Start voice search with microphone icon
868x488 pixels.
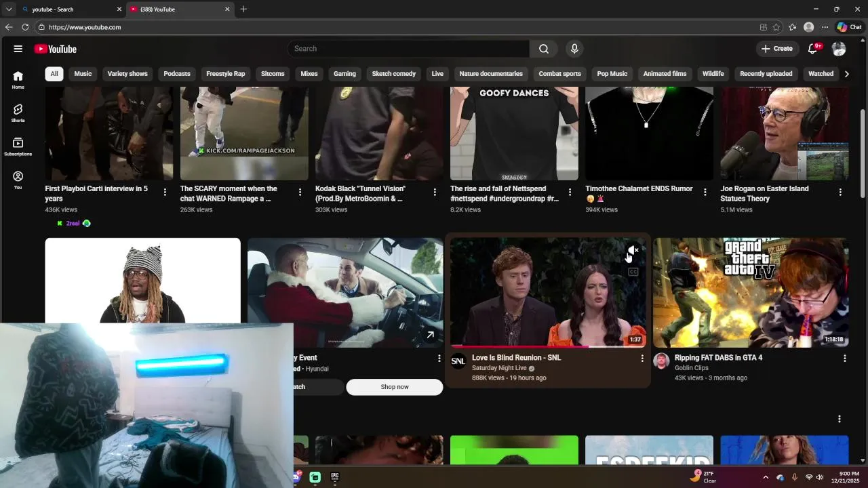pyautogui.click(x=574, y=49)
